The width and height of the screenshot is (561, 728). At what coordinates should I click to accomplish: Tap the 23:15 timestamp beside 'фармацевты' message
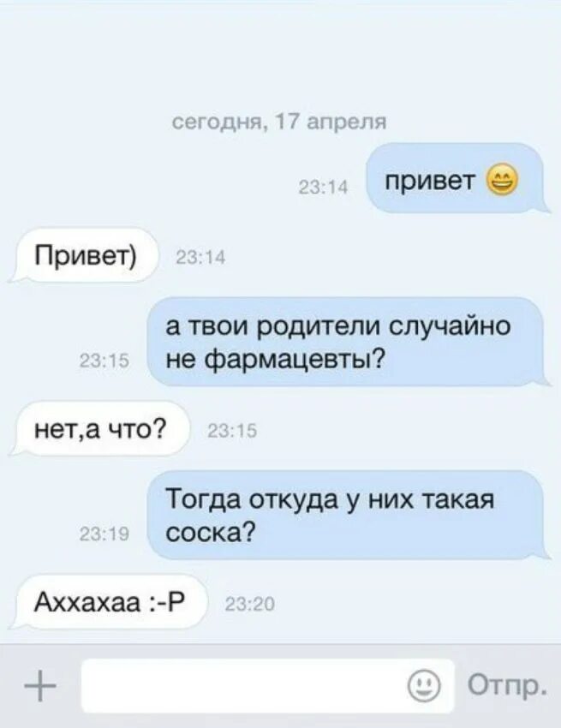click(104, 361)
